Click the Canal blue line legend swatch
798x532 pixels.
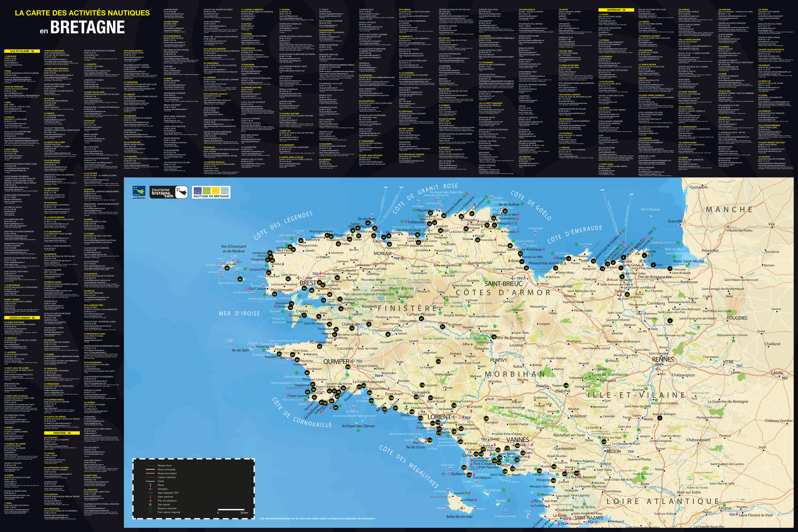coord(150,481)
